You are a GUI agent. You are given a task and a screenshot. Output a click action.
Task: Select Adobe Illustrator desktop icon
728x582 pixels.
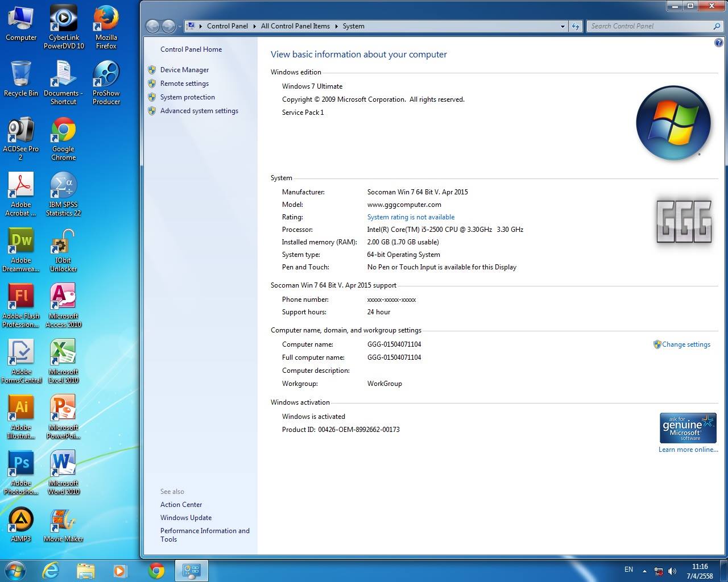(21, 417)
